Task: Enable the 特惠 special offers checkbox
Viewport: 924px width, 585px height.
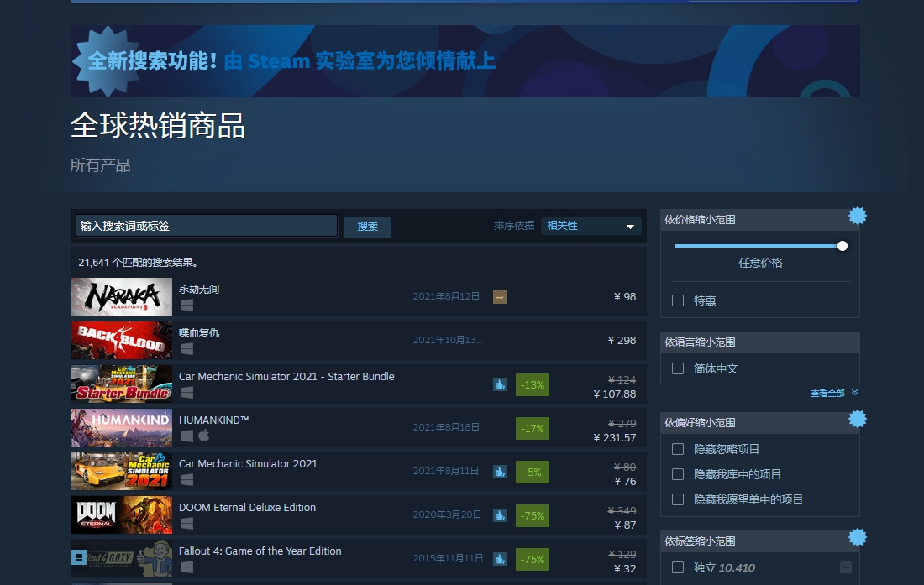Action: click(678, 300)
